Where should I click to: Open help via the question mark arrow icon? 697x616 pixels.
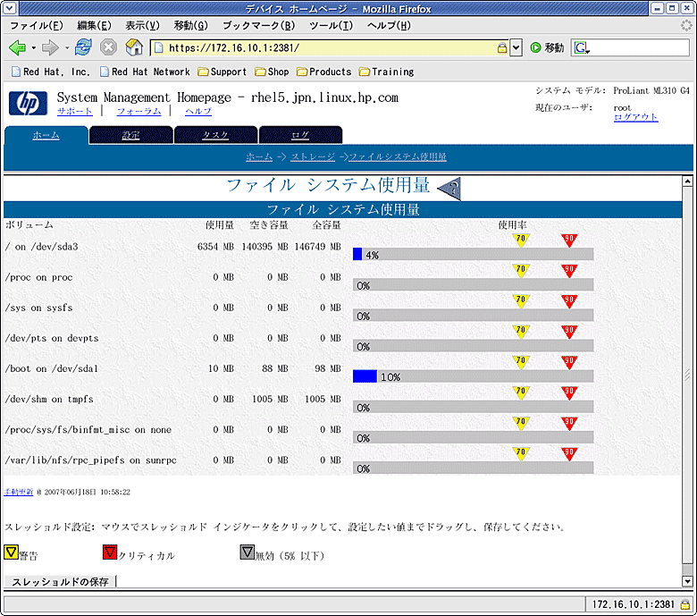pyautogui.click(x=449, y=188)
